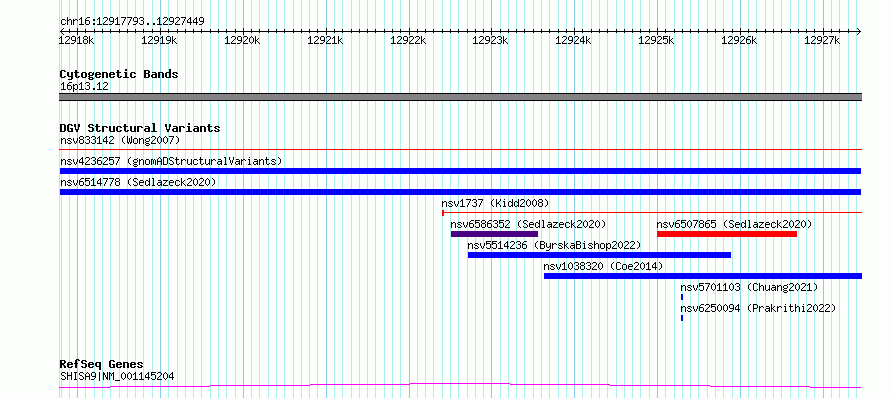Select the gray 16p13.12 cytoband bar
Viewport: 890px width, 398px height.
pos(460,97)
